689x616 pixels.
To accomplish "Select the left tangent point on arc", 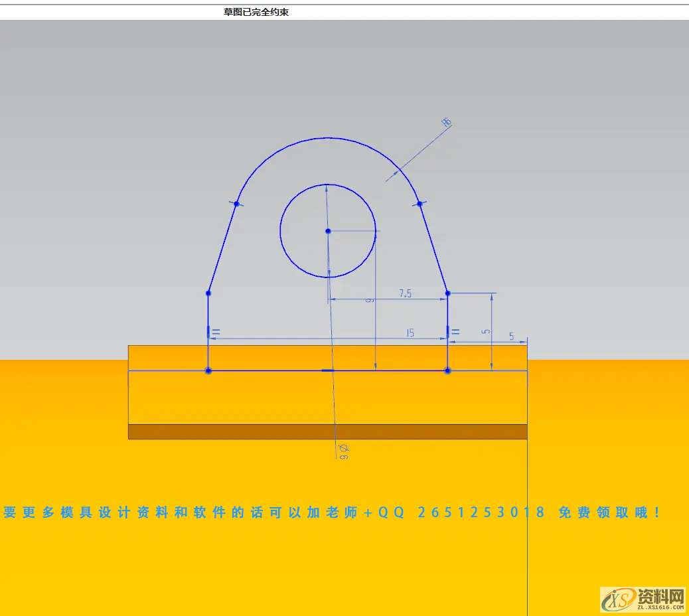I will 236,204.
